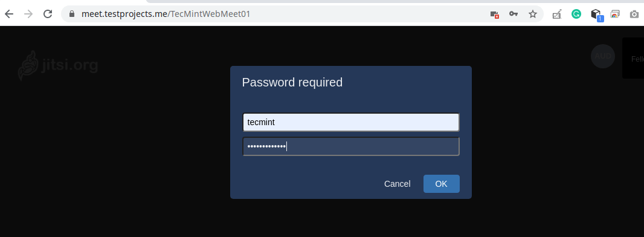
Task: Focus the masked password field
Action: (351, 146)
